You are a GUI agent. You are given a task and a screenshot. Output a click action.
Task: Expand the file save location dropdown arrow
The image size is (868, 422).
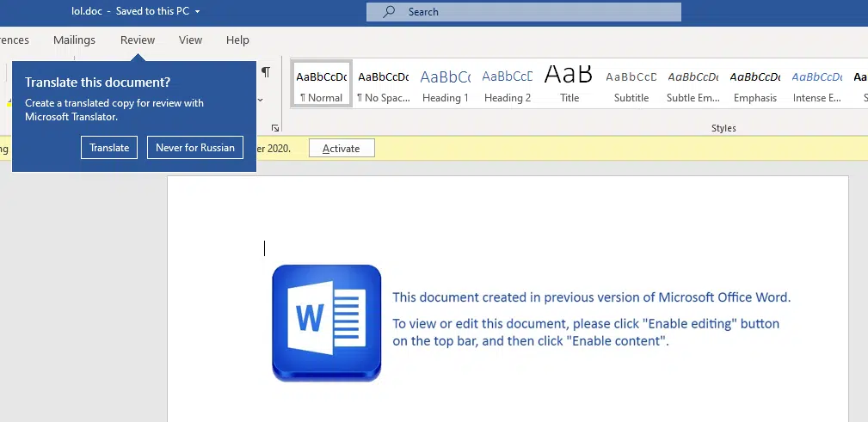[x=198, y=12]
